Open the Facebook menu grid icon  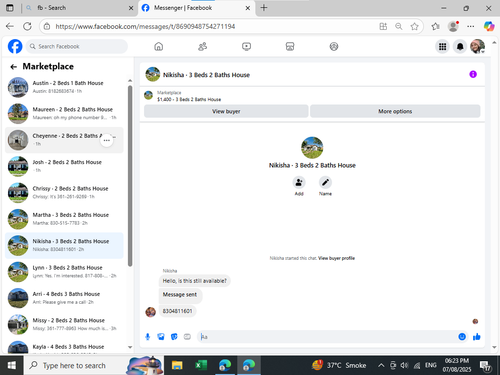tap(442, 47)
